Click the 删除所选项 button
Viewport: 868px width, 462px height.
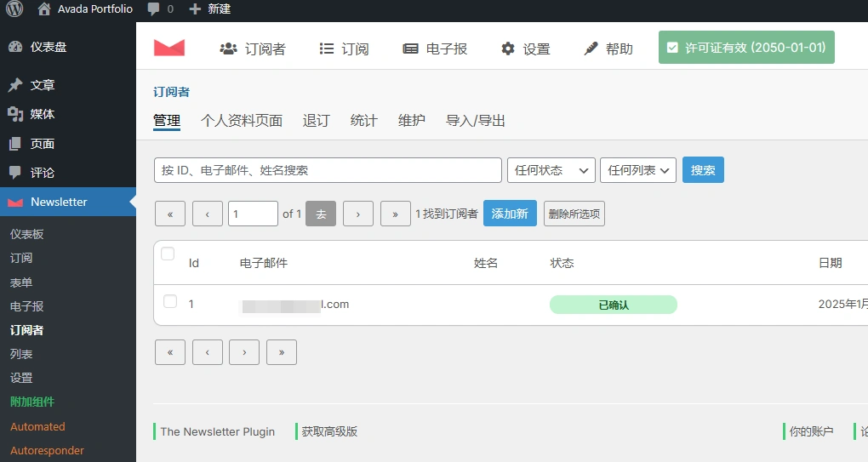click(574, 214)
